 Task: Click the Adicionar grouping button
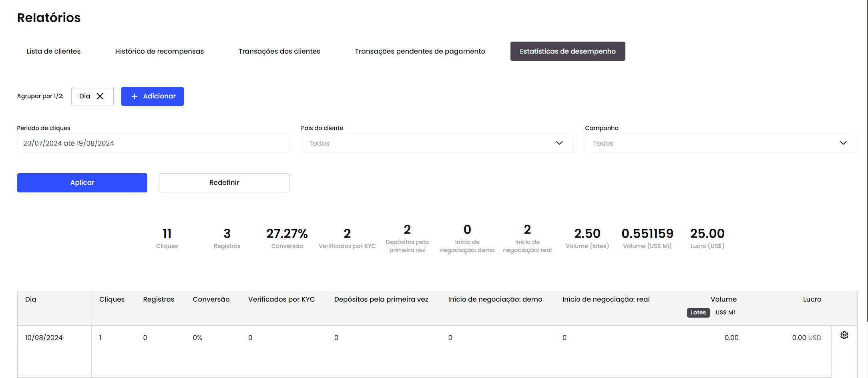152,96
